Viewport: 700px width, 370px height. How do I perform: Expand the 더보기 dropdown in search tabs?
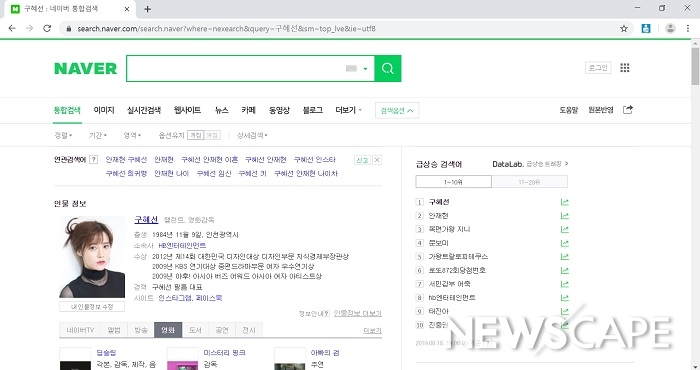pyautogui.click(x=348, y=110)
